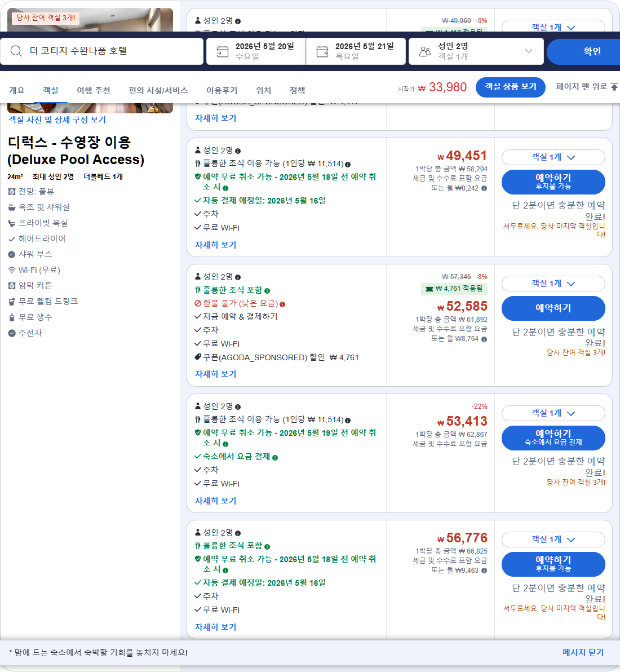Image resolution: width=620 pixels, height=672 pixels.
Task: Click 자세히 보기 in the ₩56,776 offer
Action: [x=215, y=627]
